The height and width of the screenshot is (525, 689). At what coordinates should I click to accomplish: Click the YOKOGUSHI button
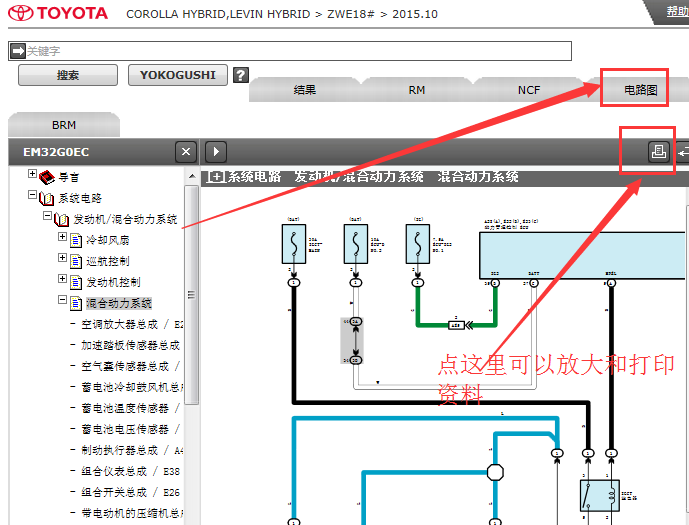pyautogui.click(x=178, y=75)
